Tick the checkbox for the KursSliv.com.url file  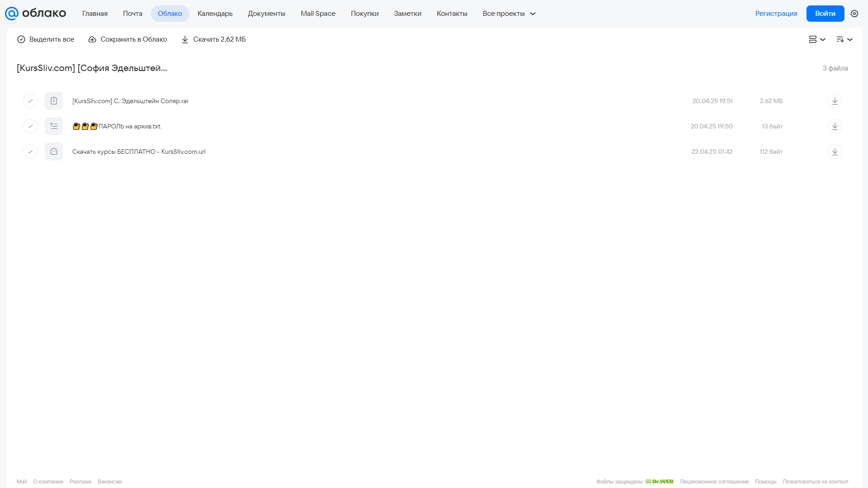point(30,152)
